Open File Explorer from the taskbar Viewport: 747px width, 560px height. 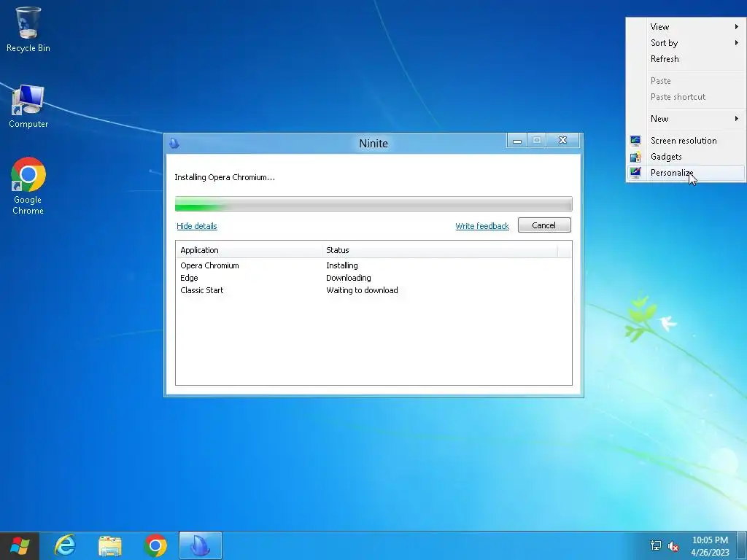(110, 545)
